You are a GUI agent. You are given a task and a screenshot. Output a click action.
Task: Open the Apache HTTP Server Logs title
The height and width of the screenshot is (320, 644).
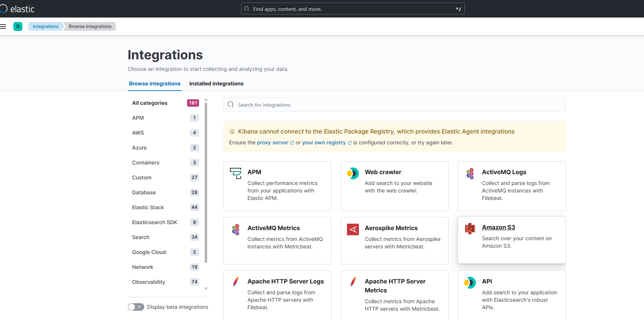pyautogui.click(x=285, y=282)
